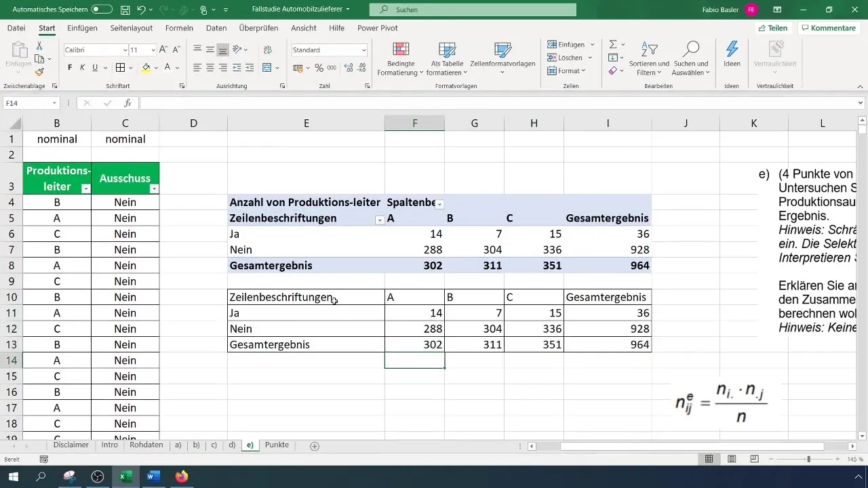Viewport: 868px width, 488px height.
Task: Switch to the Punkte sheet tab
Action: pos(277,445)
